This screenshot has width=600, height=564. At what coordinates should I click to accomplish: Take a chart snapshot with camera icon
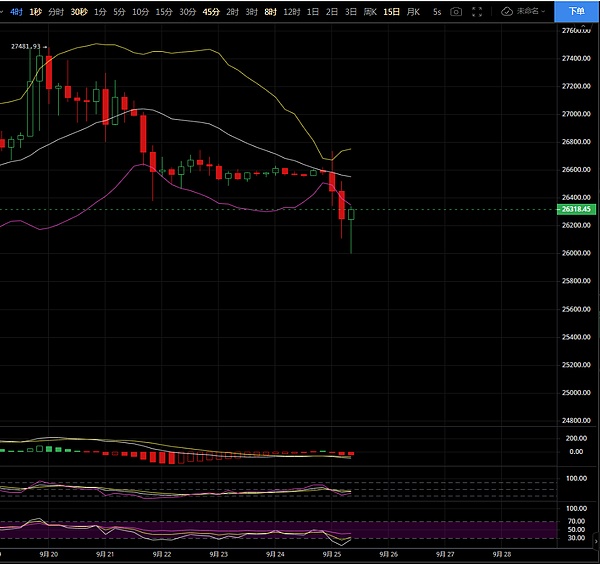coord(457,11)
